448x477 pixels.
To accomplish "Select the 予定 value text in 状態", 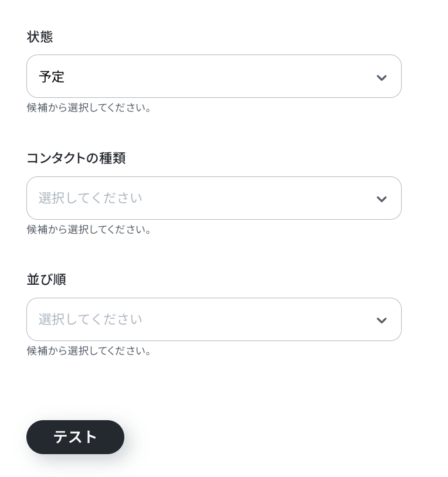I will pos(52,77).
